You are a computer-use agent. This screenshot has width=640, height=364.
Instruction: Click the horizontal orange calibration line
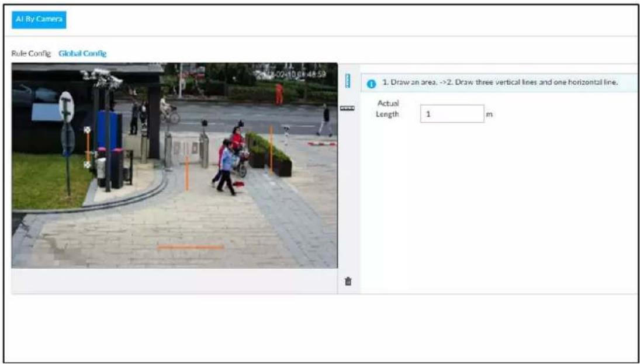point(191,247)
